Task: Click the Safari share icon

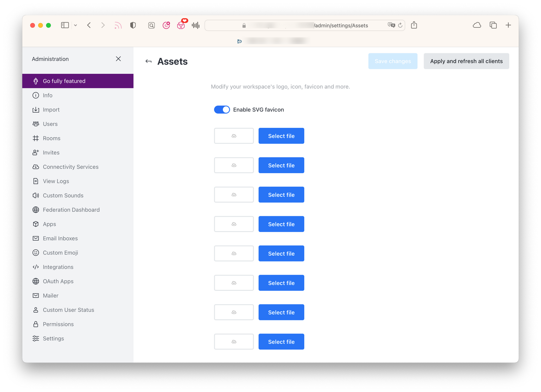Action: pos(414,25)
